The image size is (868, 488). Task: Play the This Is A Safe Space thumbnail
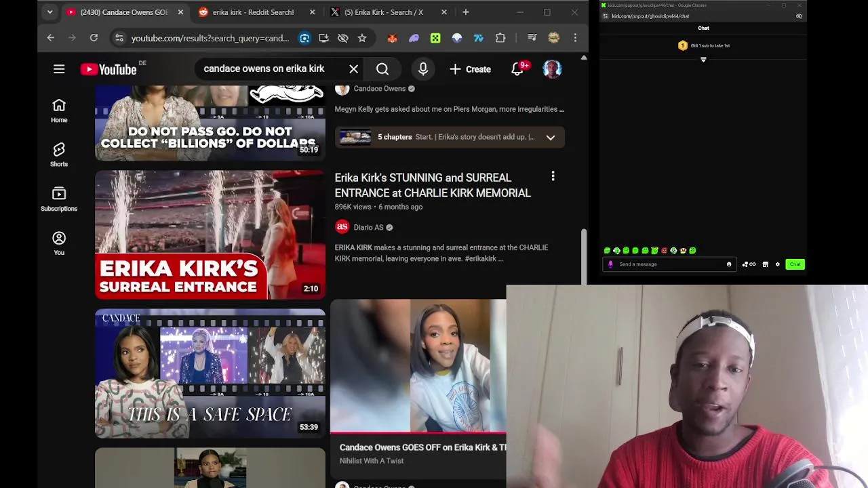point(210,373)
